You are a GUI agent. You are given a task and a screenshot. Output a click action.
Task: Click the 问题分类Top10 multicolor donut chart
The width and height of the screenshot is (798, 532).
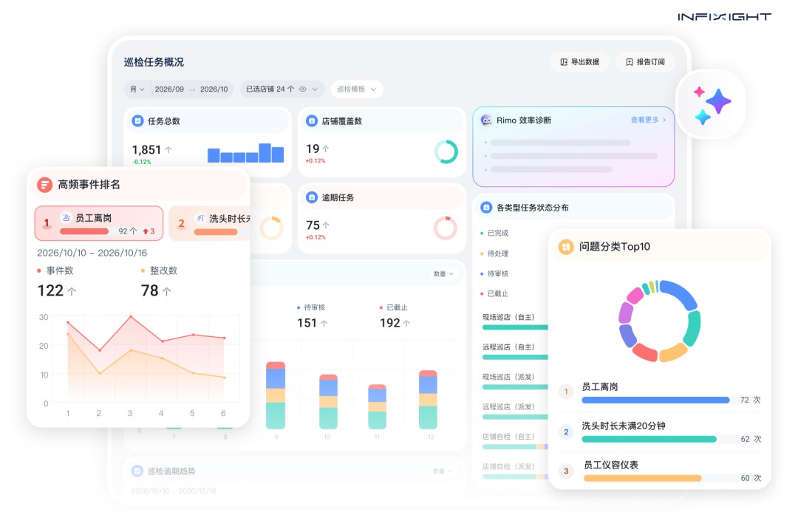(659, 321)
